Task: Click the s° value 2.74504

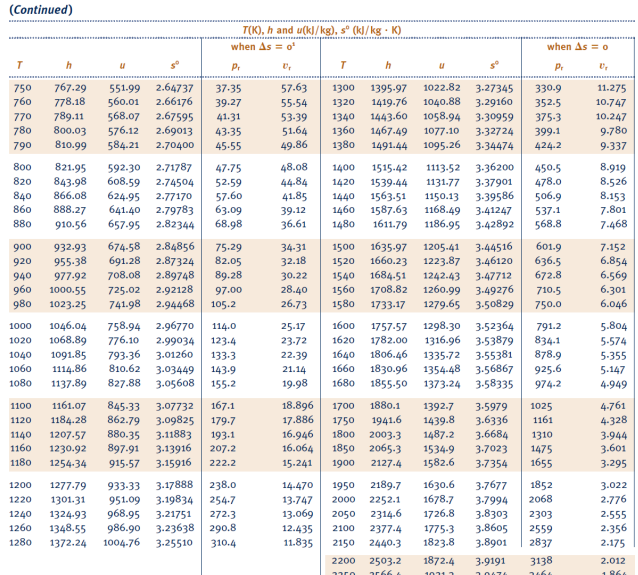Action: click(175, 182)
